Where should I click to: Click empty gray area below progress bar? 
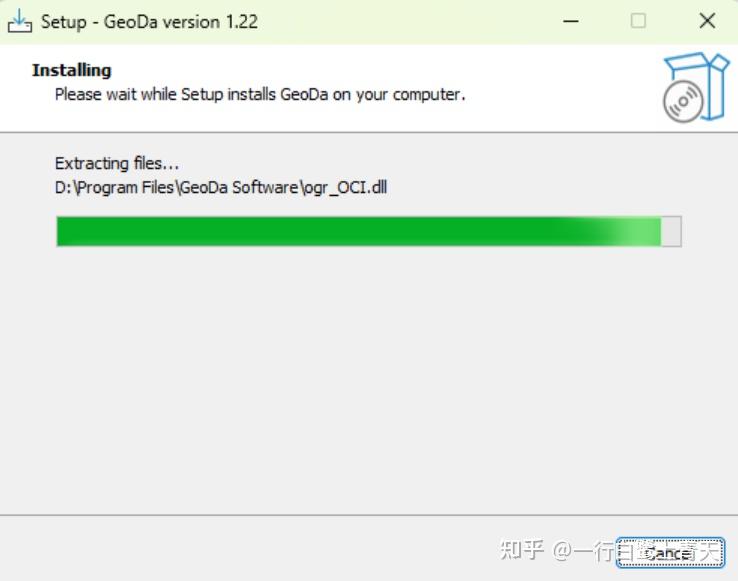point(368,380)
